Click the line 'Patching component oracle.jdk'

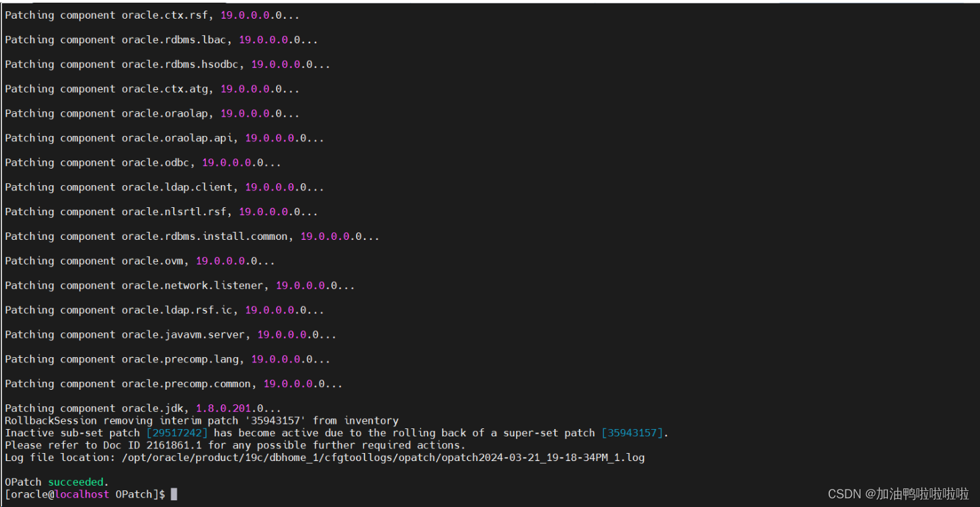(x=143, y=408)
